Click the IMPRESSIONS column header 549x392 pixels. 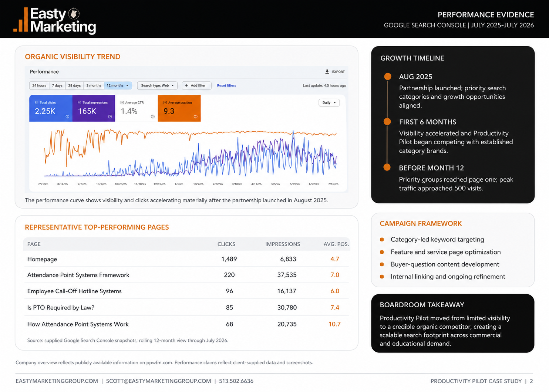(x=283, y=244)
